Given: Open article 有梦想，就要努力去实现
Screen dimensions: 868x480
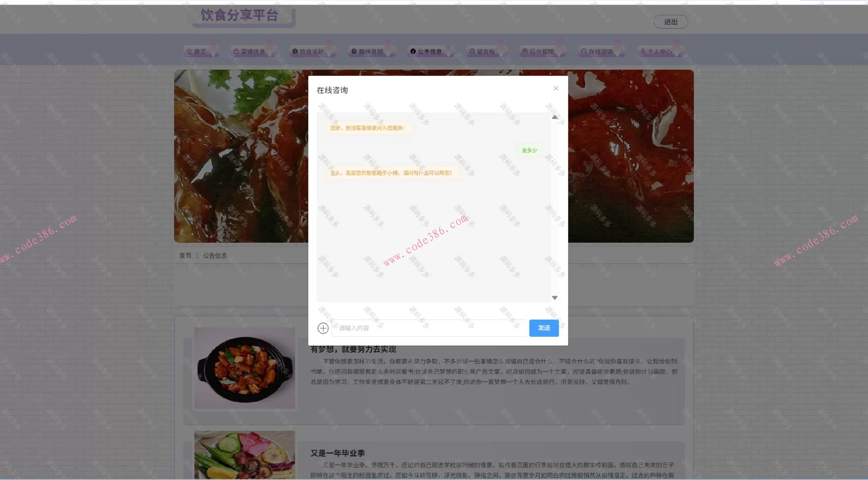Looking at the screenshot, I should (x=353, y=349).
